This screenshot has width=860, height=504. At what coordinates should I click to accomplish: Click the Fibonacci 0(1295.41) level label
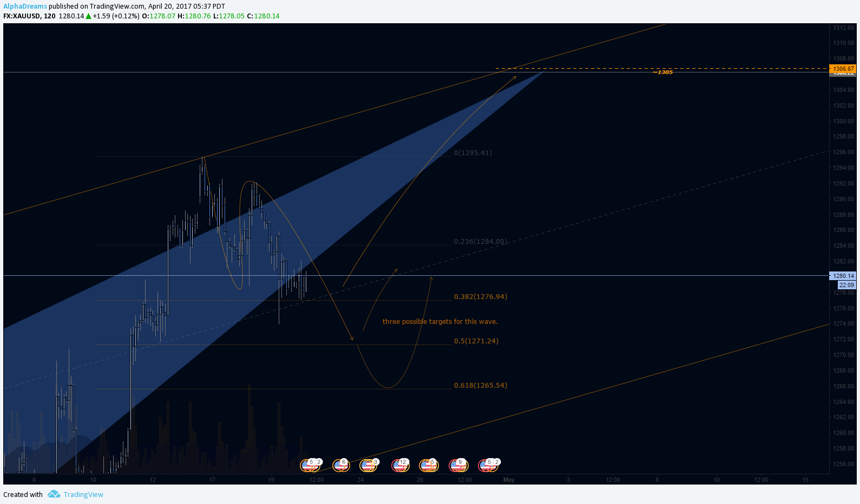tap(473, 152)
